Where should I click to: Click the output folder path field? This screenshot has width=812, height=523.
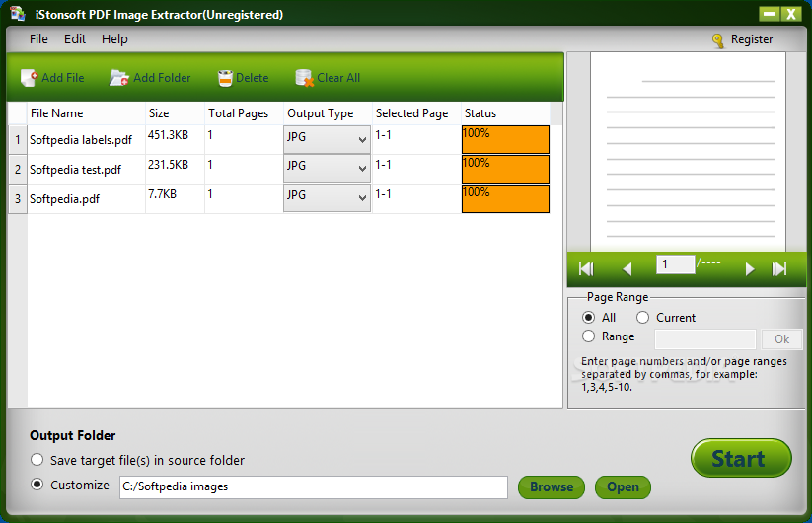coord(314,487)
